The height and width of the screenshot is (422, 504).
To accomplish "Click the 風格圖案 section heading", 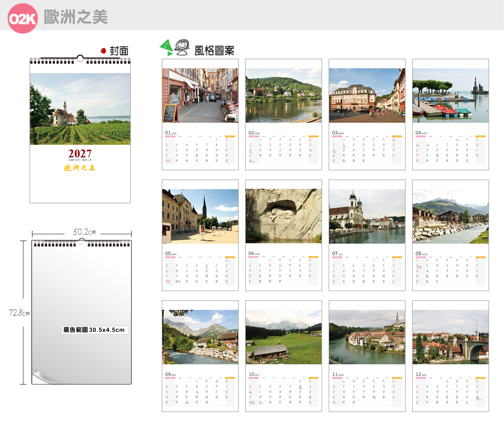I will pyautogui.click(x=215, y=50).
